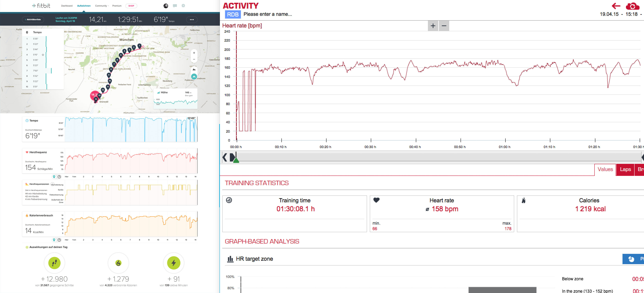This screenshot has height=293, width=644.
Task: Switch map to terrain mountain view
Action: pos(194,69)
